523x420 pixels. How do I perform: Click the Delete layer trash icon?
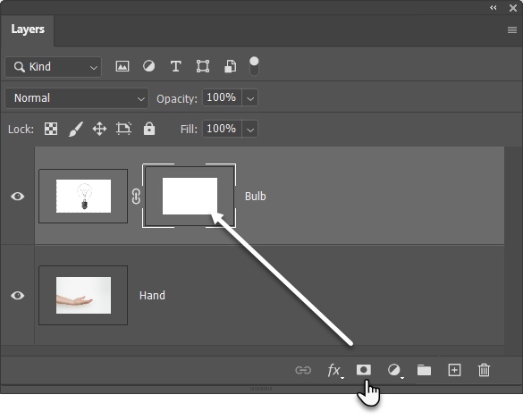click(484, 370)
